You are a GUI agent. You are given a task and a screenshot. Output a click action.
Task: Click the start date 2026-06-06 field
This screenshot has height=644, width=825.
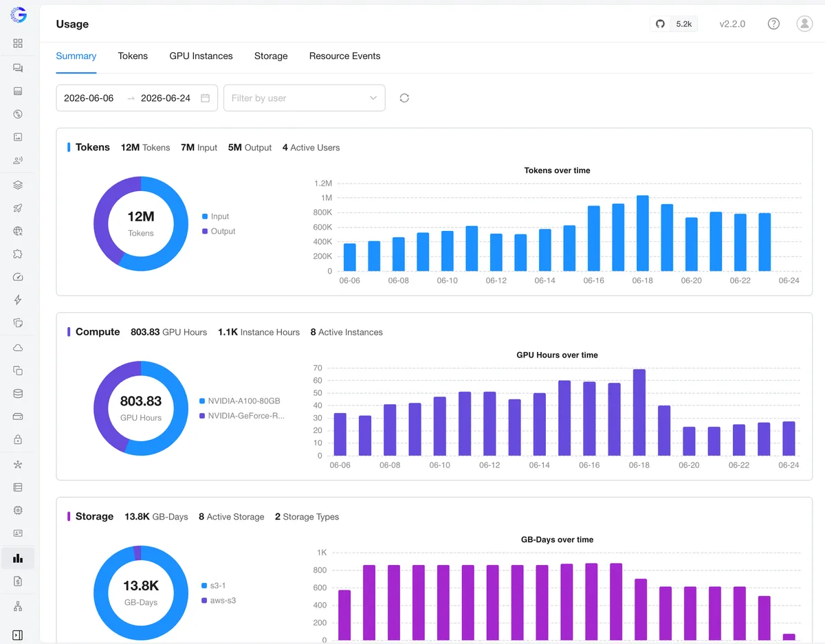click(89, 98)
